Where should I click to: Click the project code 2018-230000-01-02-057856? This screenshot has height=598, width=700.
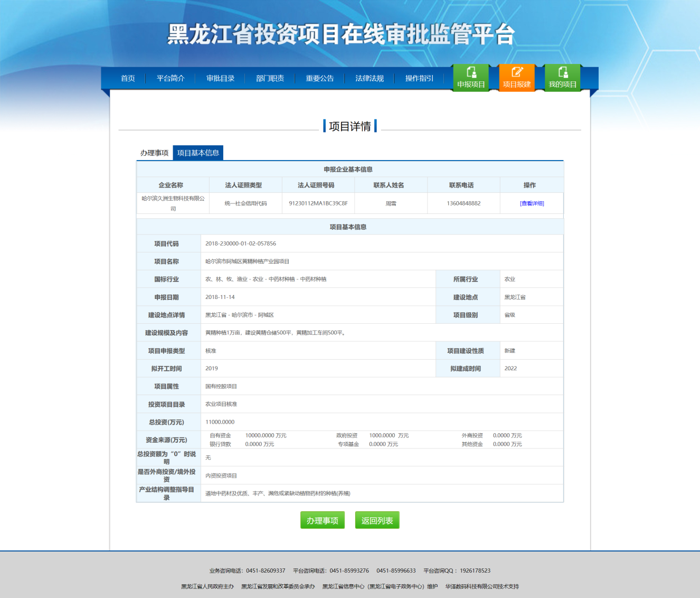click(241, 244)
